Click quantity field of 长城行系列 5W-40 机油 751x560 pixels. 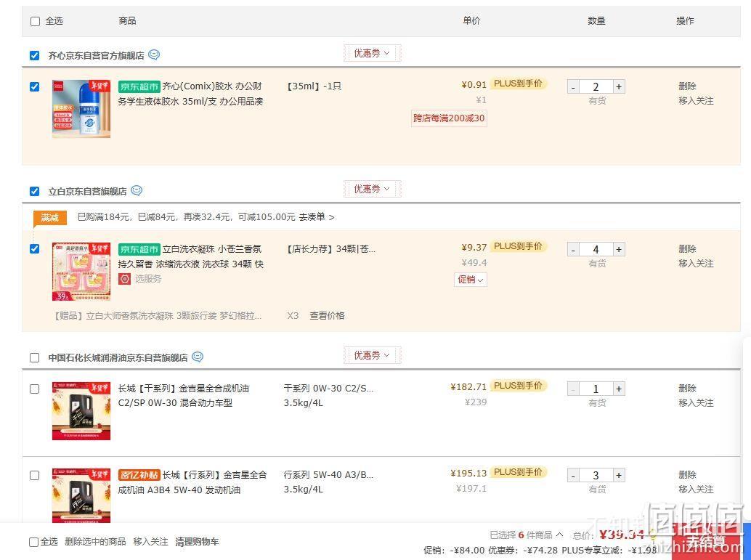tap(596, 475)
